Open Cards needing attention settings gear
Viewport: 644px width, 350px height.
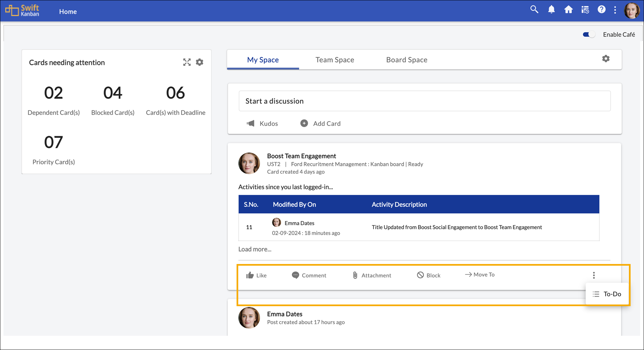[x=200, y=62]
